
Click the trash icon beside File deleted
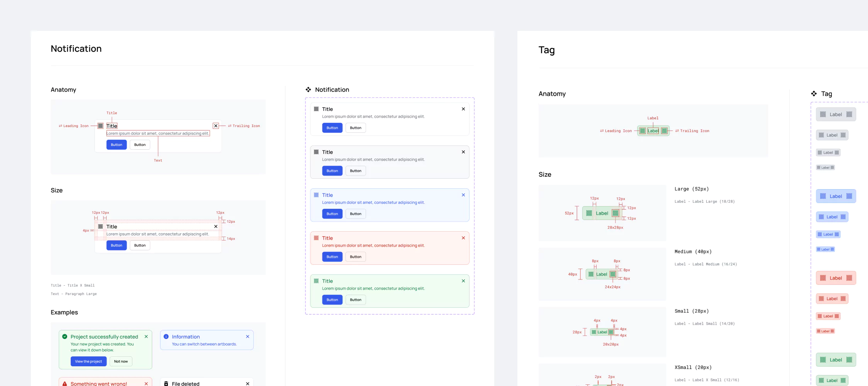(x=166, y=384)
